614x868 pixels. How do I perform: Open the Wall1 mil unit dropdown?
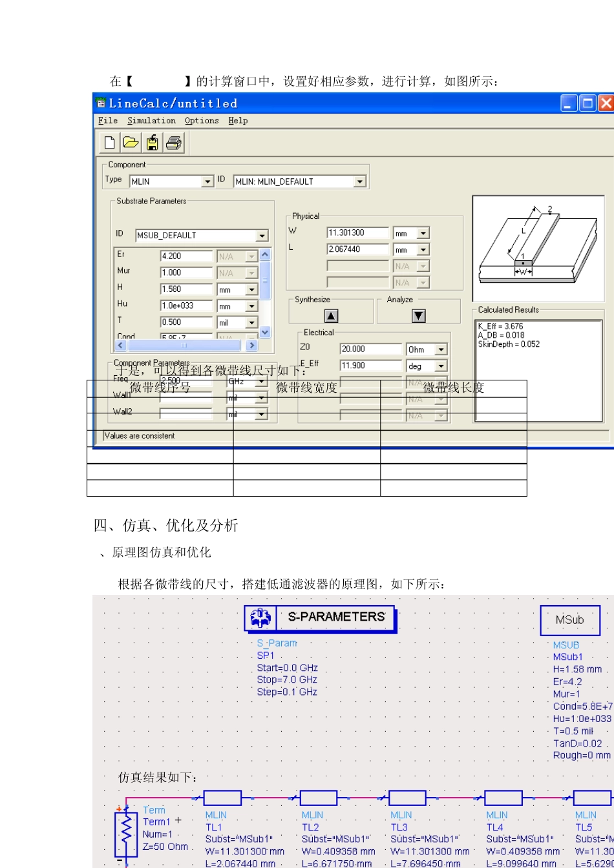click(262, 398)
